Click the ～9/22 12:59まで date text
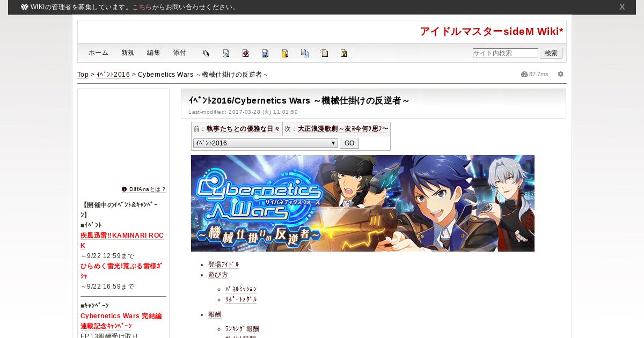 tap(107, 256)
